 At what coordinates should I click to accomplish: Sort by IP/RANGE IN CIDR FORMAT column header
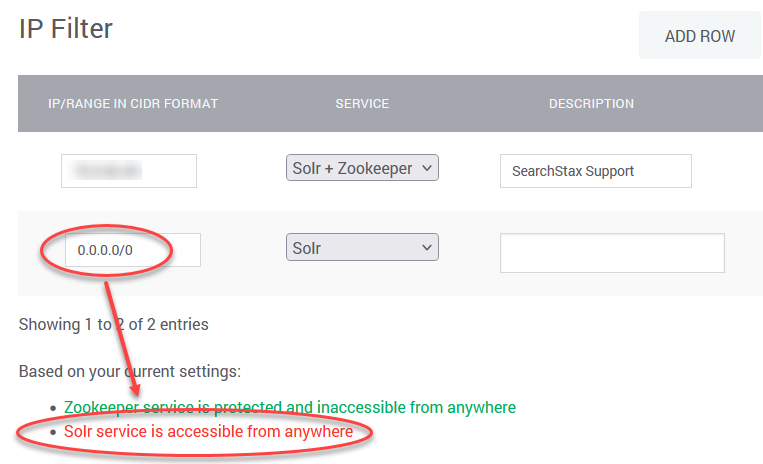coord(133,104)
